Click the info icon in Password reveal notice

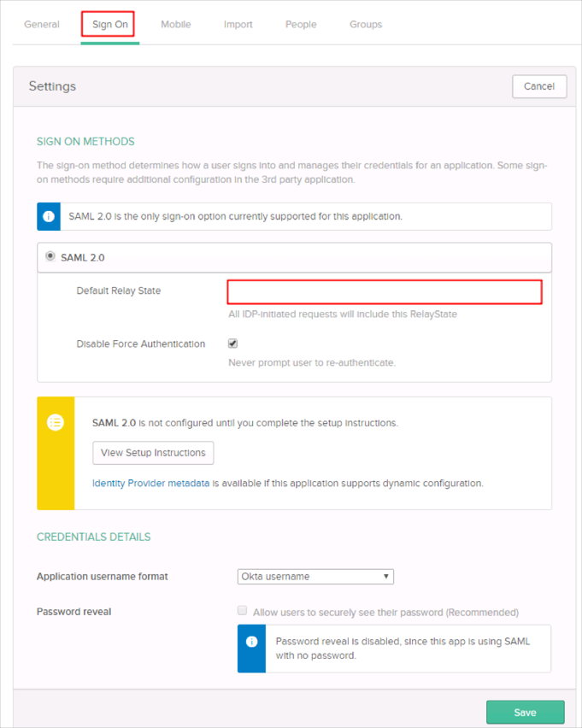[252, 641]
